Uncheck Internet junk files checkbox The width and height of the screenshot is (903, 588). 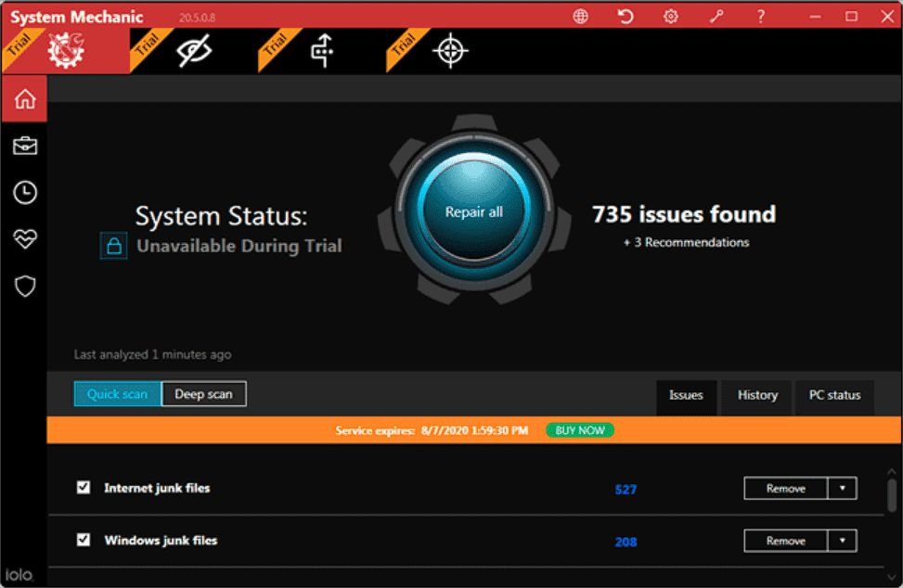pyautogui.click(x=84, y=487)
